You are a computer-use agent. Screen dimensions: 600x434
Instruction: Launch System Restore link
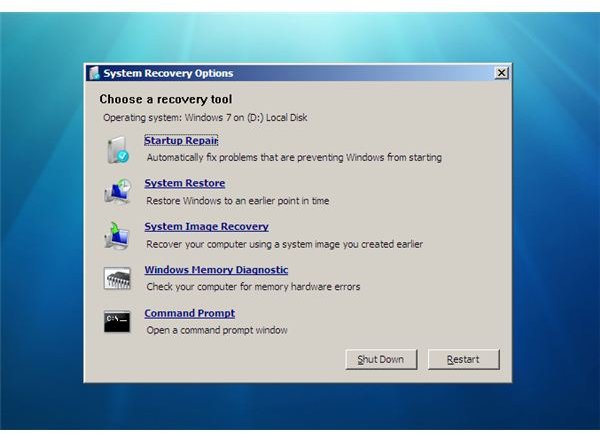click(184, 183)
